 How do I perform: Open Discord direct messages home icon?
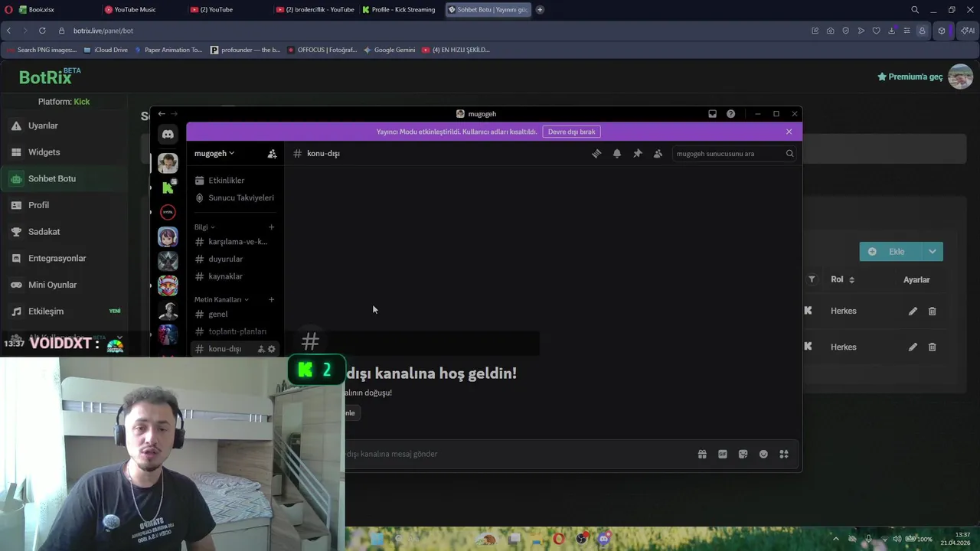[x=168, y=135]
